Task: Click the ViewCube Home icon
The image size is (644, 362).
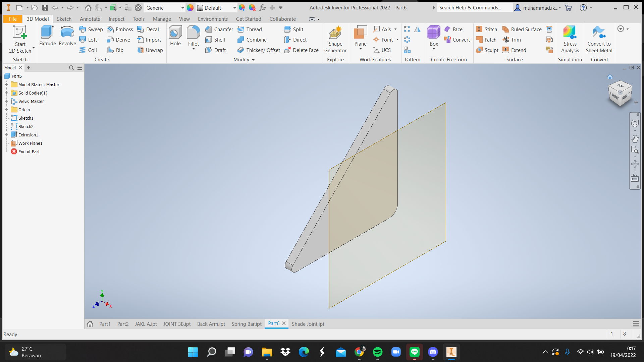Action: click(610, 77)
